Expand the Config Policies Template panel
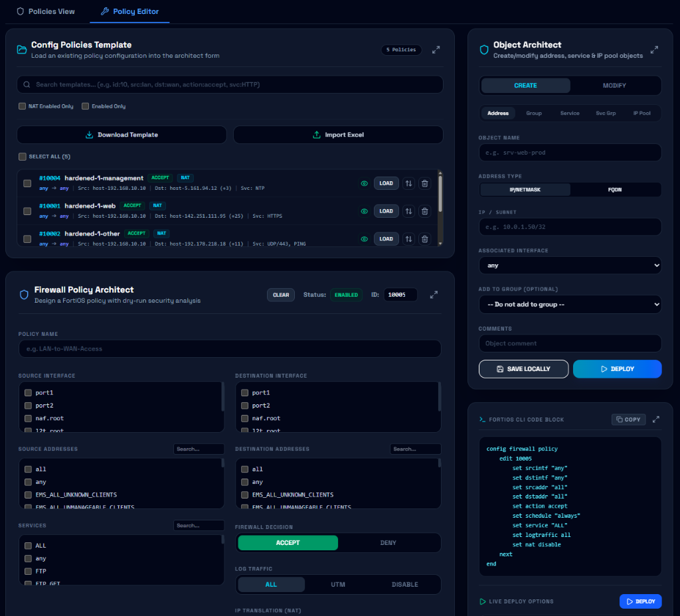Viewport: 680px width, 616px height. (436, 50)
